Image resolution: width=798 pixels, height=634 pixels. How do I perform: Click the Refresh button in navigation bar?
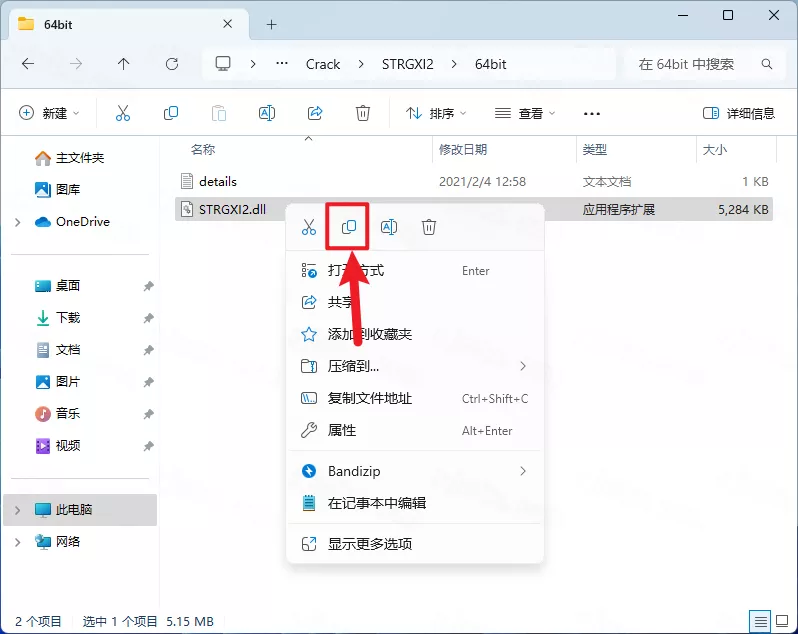pos(171,64)
